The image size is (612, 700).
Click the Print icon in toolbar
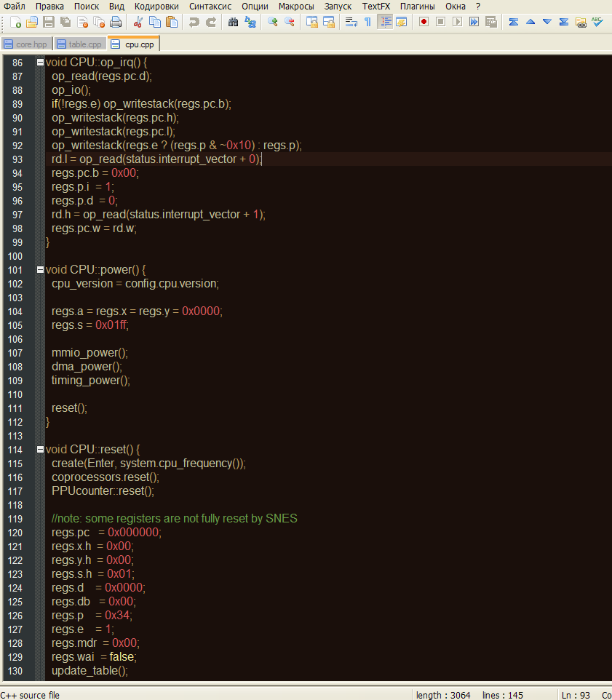115,22
